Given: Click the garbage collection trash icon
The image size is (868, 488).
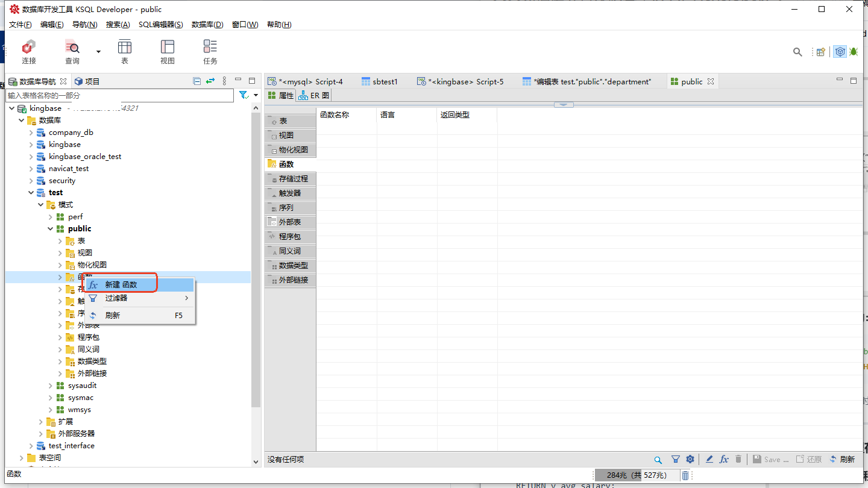Looking at the screenshot, I should [685, 475].
